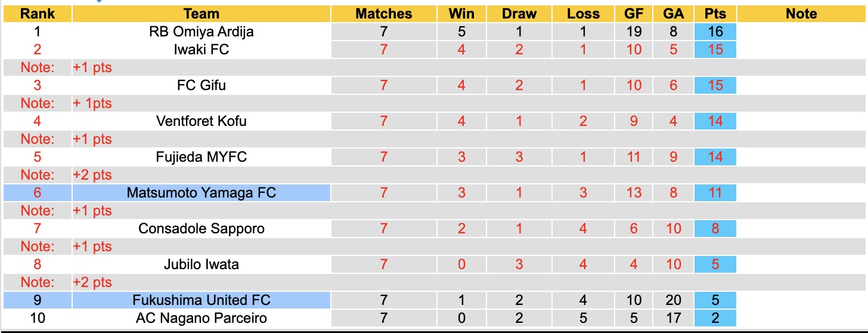
Task: Click the Rank column header
Action: [37, 14]
